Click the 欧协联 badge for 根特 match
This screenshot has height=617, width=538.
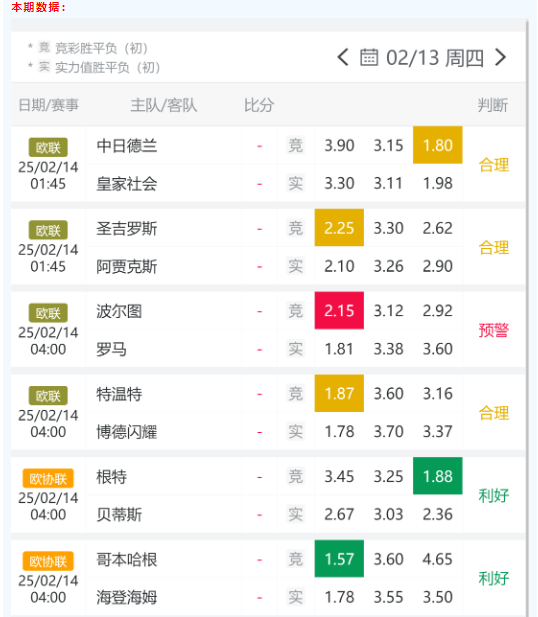pos(48,478)
